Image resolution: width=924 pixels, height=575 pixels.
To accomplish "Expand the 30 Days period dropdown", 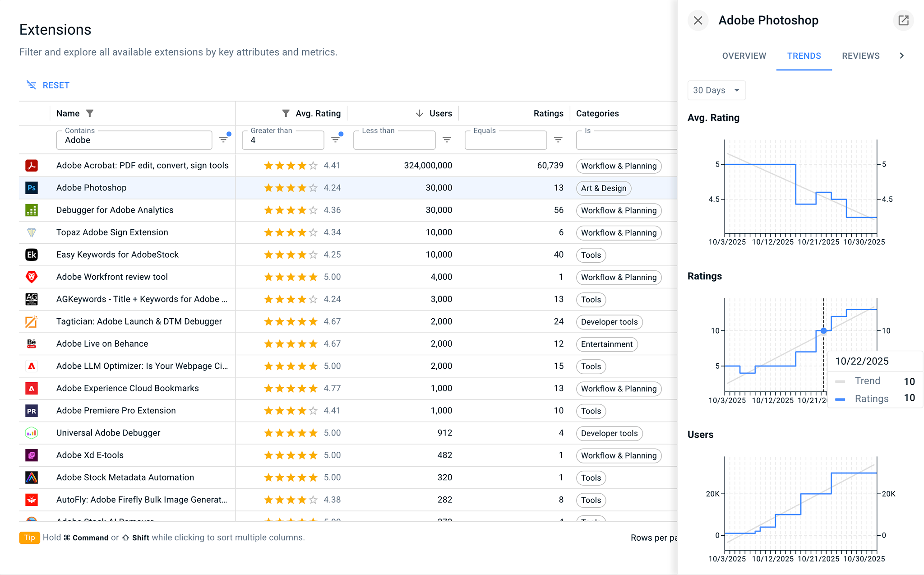I will pos(716,90).
